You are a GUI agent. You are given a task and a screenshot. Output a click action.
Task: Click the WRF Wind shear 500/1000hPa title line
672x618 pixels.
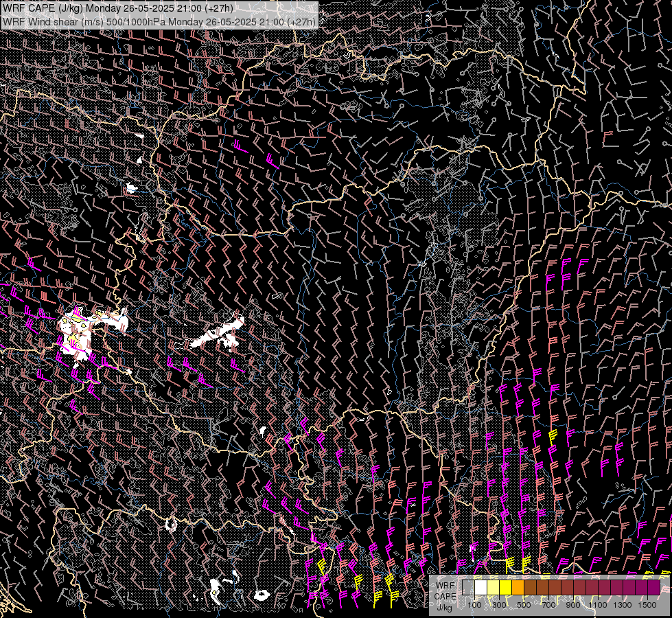point(159,21)
